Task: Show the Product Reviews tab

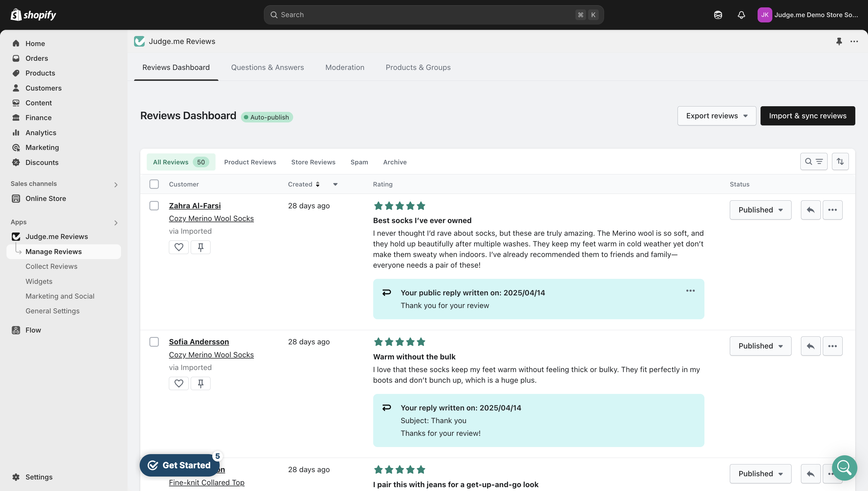Action: pyautogui.click(x=250, y=162)
